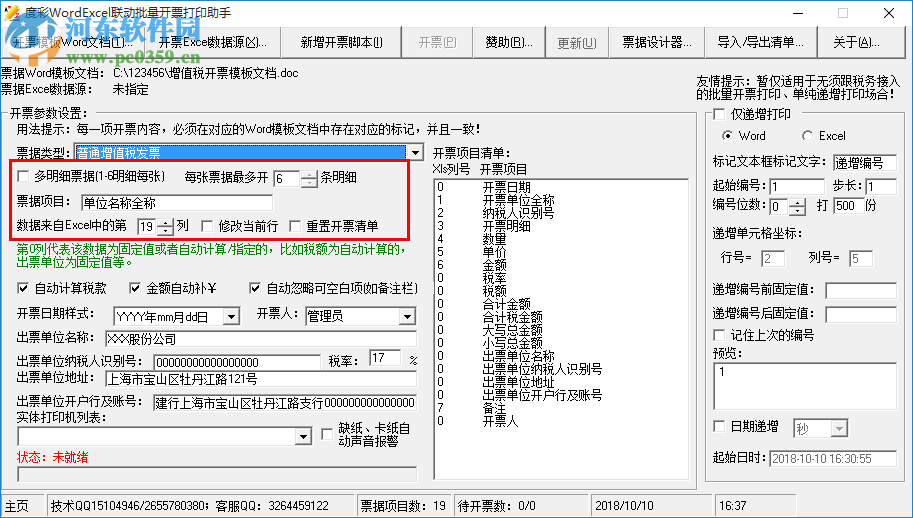The height and width of the screenshot is (518, 913).
Task: Click 赞助 button
Action: 509,42
